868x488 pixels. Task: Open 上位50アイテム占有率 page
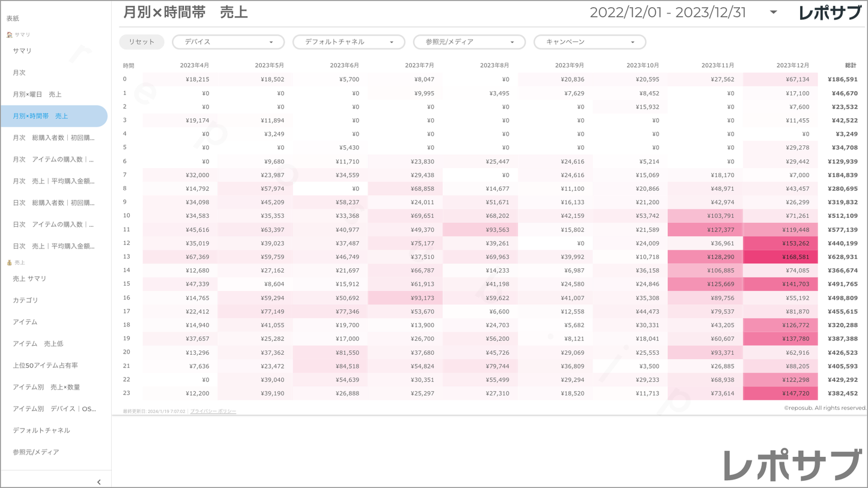click(x=45, y=365)
